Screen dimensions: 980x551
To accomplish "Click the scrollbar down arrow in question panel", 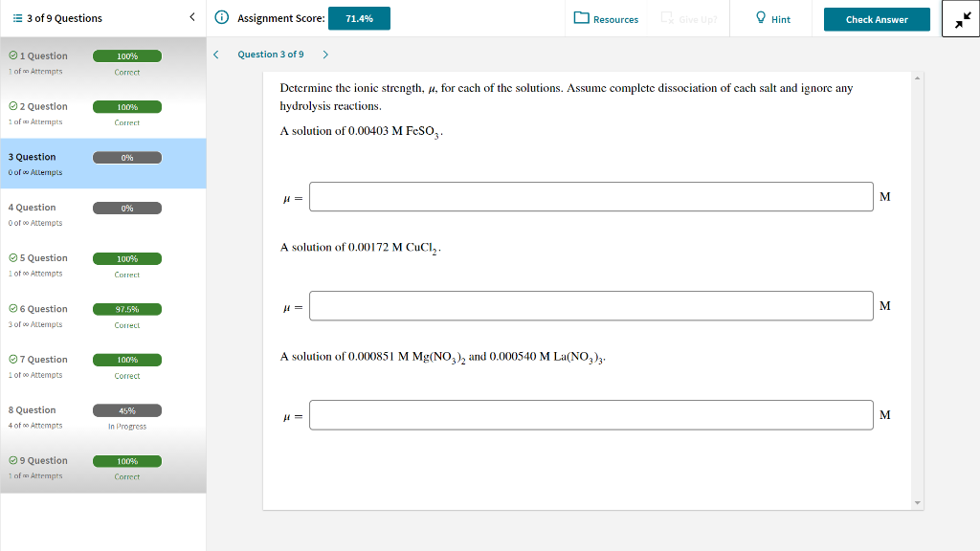I will [x=918, y=502].
